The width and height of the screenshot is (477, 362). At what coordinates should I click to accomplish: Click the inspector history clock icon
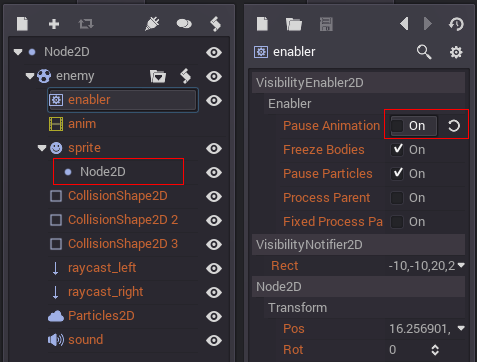456,24
